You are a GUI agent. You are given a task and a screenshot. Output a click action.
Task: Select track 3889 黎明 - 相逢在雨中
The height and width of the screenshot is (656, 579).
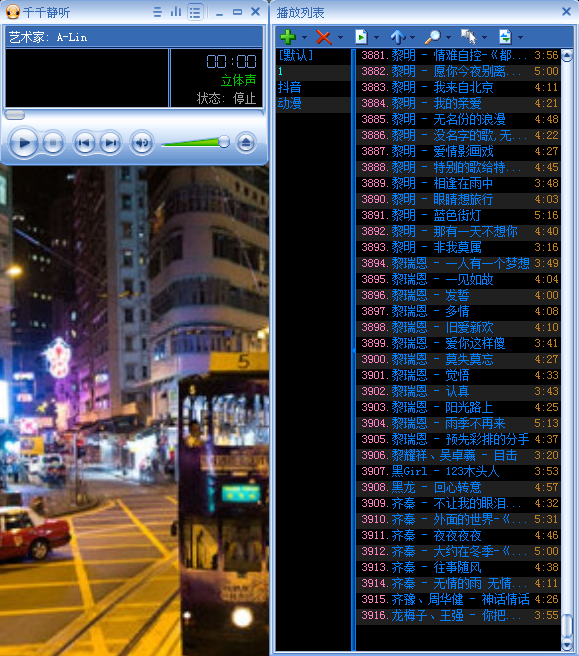(459, 183)
